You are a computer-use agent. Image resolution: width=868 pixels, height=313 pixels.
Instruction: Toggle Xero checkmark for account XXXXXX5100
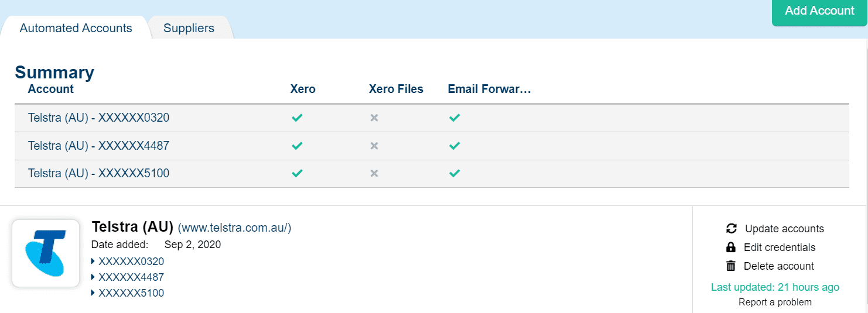click(297, 173)
